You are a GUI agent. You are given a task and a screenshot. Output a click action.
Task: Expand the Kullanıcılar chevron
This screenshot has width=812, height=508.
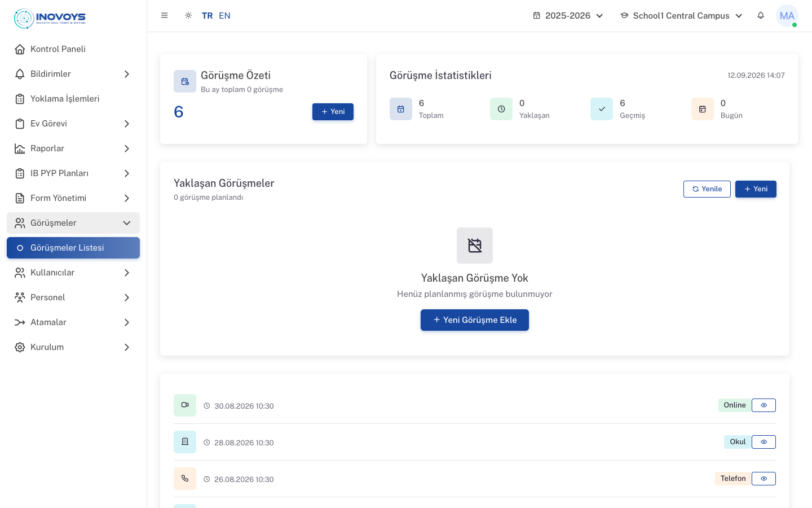[127, 273]
